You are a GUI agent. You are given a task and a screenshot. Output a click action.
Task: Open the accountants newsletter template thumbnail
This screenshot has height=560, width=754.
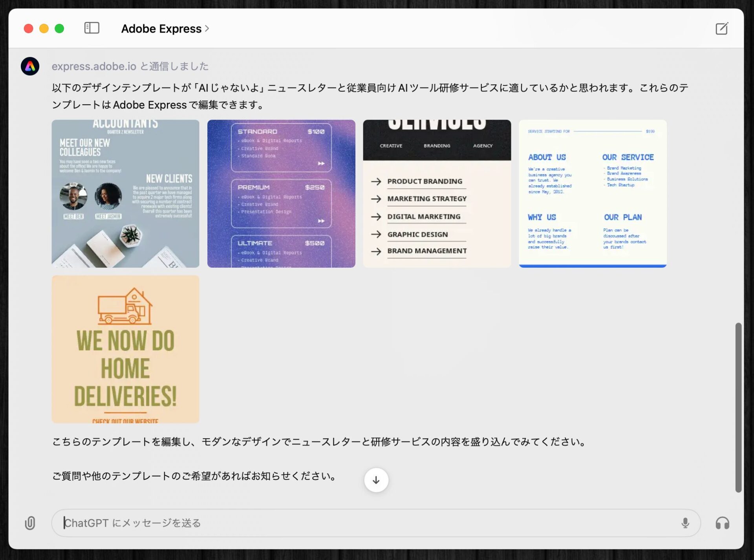pos(125,193)
